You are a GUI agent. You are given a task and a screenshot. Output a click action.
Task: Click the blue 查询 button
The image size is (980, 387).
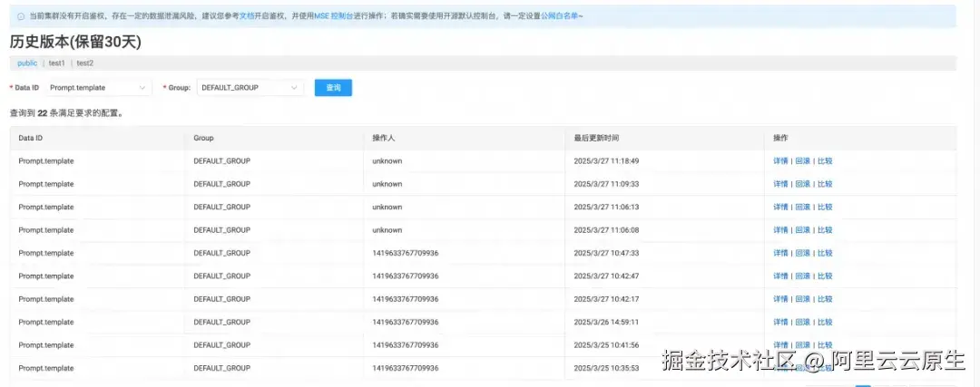(333, 88)
